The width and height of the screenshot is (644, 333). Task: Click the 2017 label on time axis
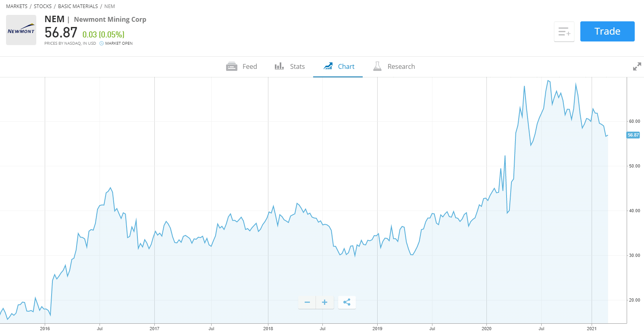(154, 329)
